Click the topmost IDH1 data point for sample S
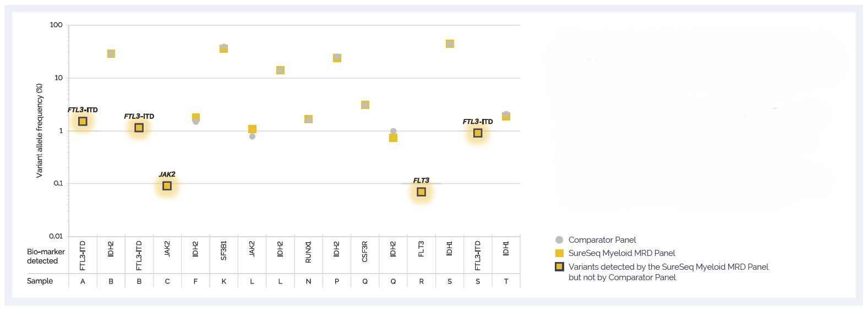Screen dimensions: 868x311 (450, 44)
